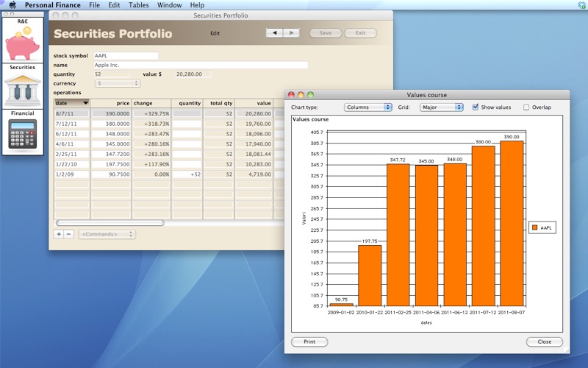Open the currency dropdown
This screenshot has width=588, height=368.
click(x=118, y=83)
